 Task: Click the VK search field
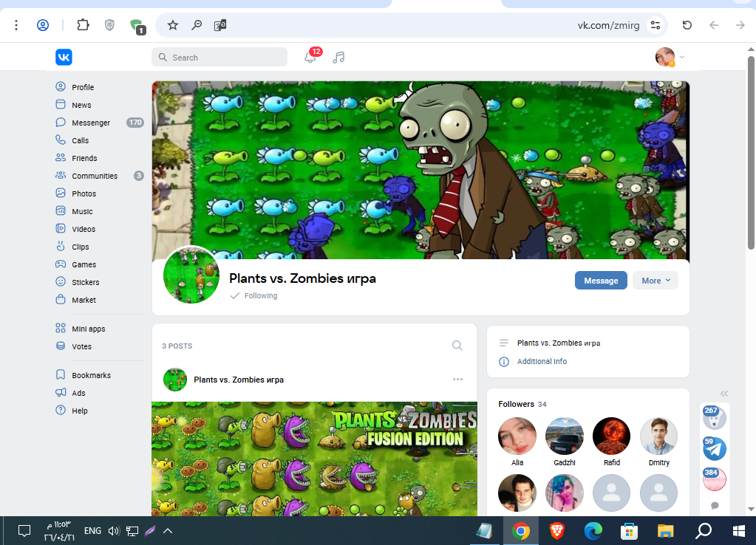point(219,58)
